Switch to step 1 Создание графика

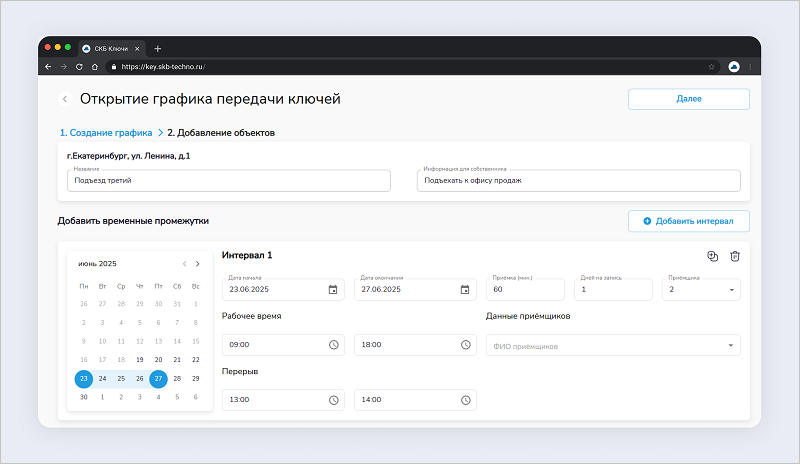[104, 132]
